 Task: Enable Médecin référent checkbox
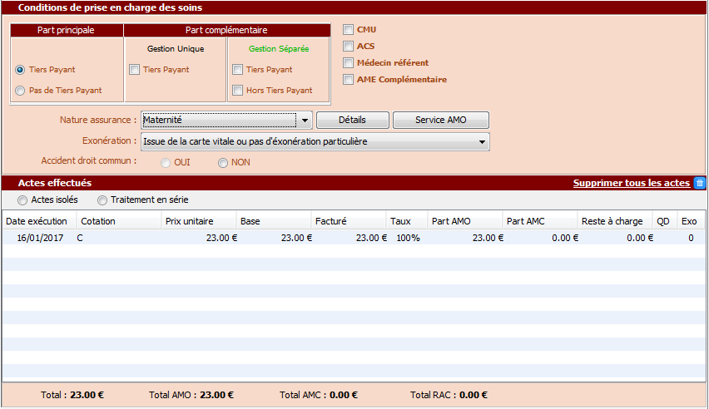348,63
